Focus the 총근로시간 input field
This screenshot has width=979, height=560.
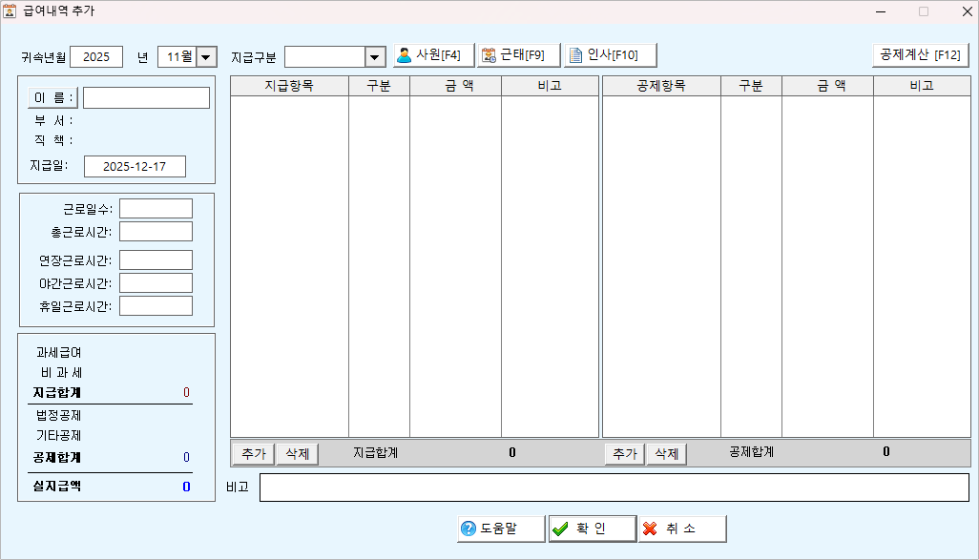156,232
